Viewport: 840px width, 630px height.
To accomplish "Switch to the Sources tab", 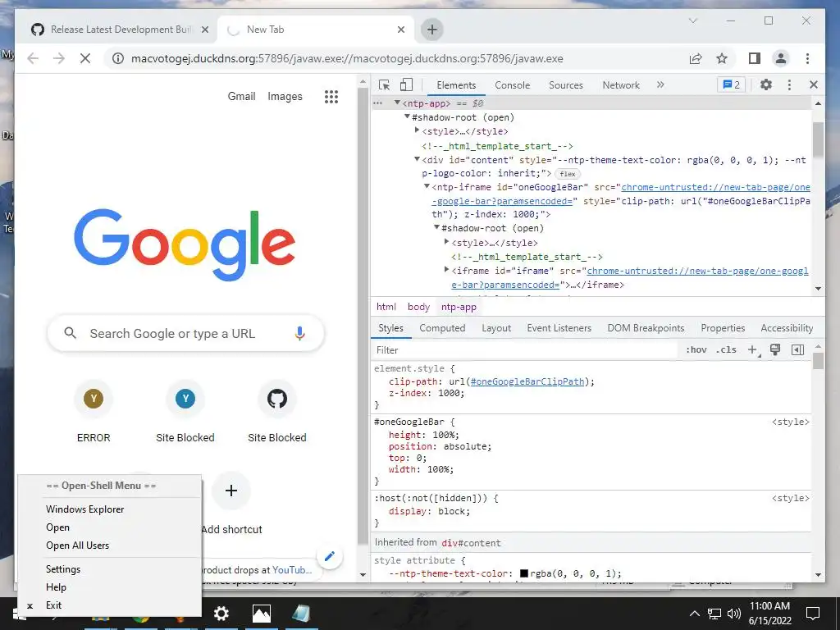I will [566, 85].
